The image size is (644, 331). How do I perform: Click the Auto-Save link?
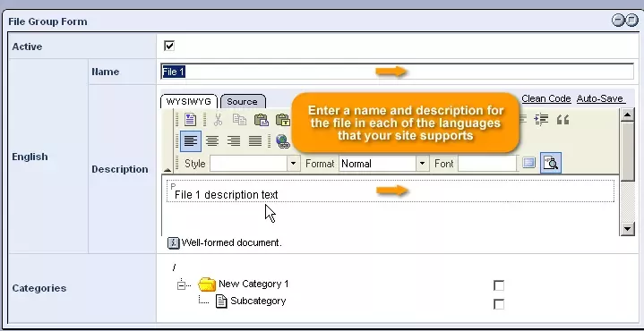(x=601, y=98)
